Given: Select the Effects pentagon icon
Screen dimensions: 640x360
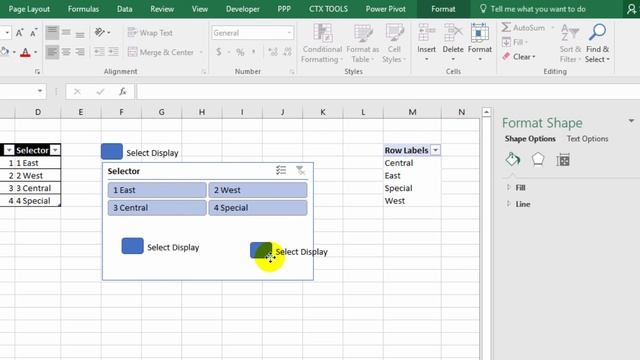Looking at the screenshot, I should click(x=538, y=160).
